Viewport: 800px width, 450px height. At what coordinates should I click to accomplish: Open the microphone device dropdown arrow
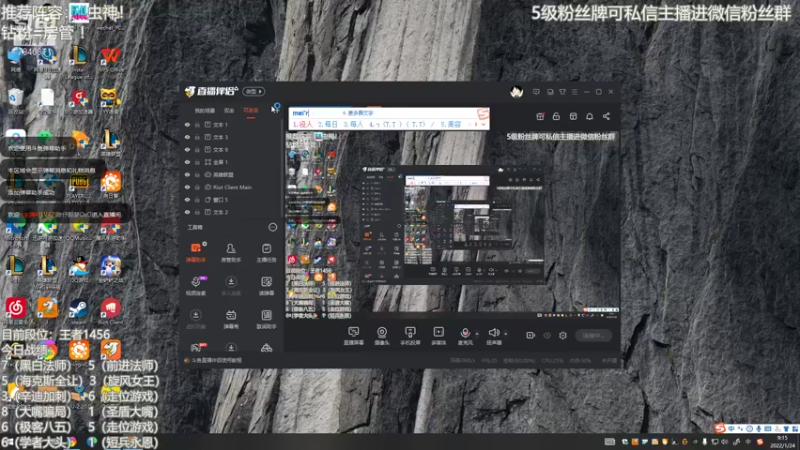[x=477, y=334]
